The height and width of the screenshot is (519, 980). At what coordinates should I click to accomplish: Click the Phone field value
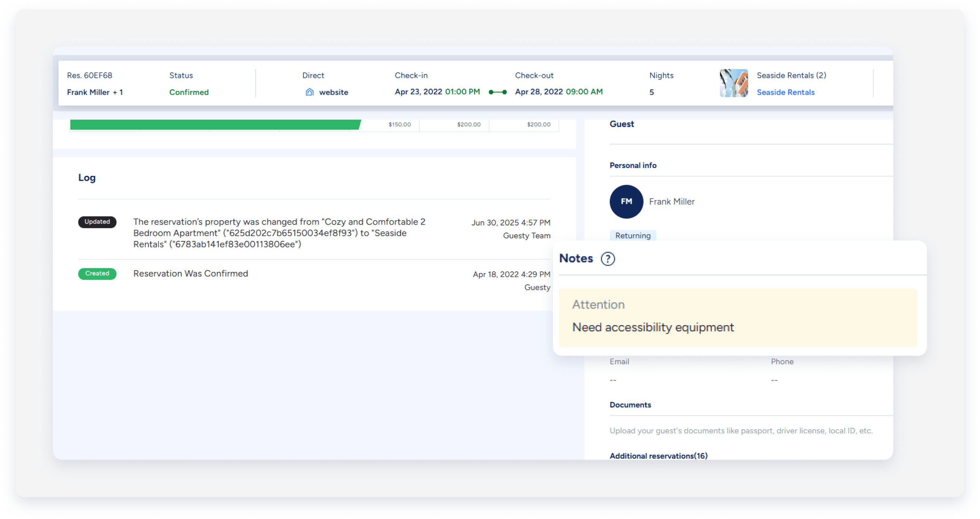(x=774, y=380)
